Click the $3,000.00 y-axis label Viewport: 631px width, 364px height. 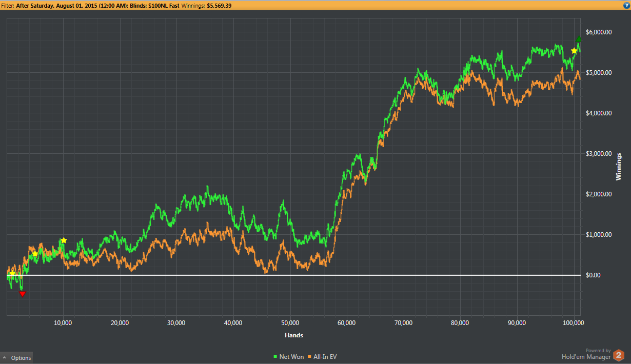[600, 154]
